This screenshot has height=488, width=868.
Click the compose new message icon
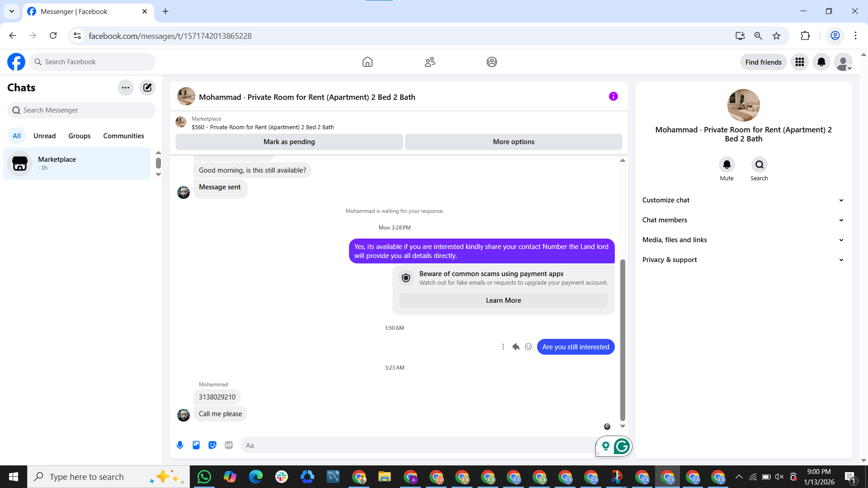147,88
